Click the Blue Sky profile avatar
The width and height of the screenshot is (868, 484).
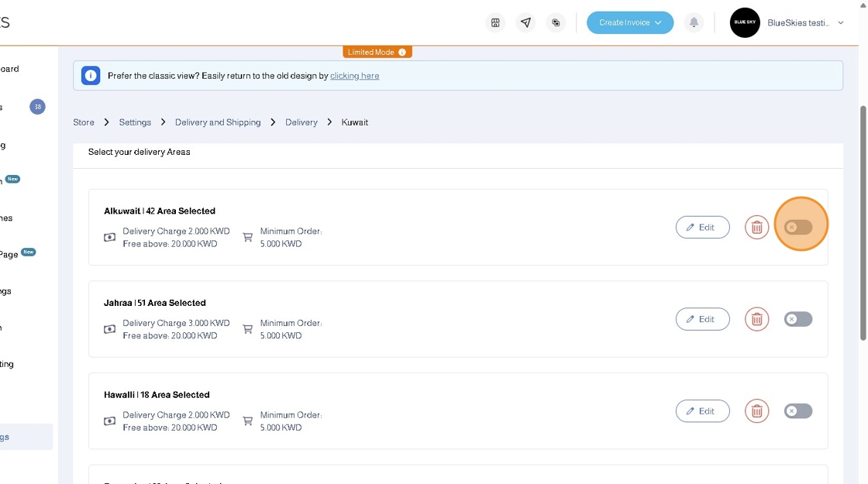click(745, 22)
